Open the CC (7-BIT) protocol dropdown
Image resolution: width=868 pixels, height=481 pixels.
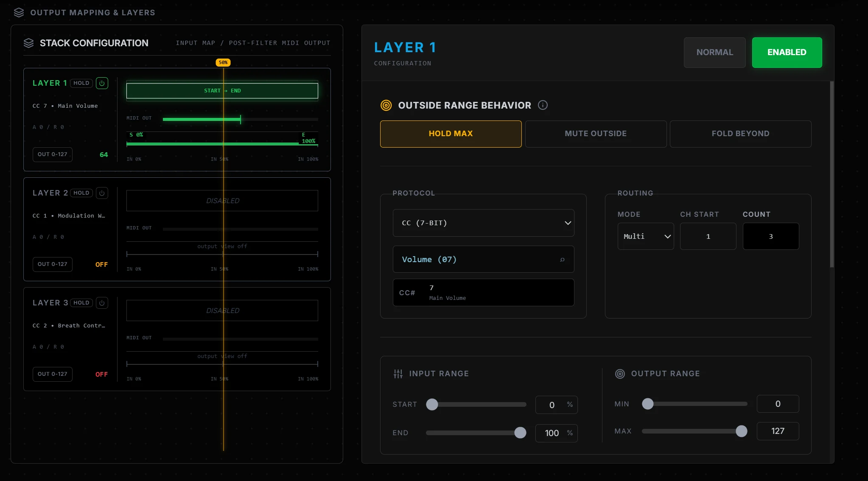coord(484,223)
